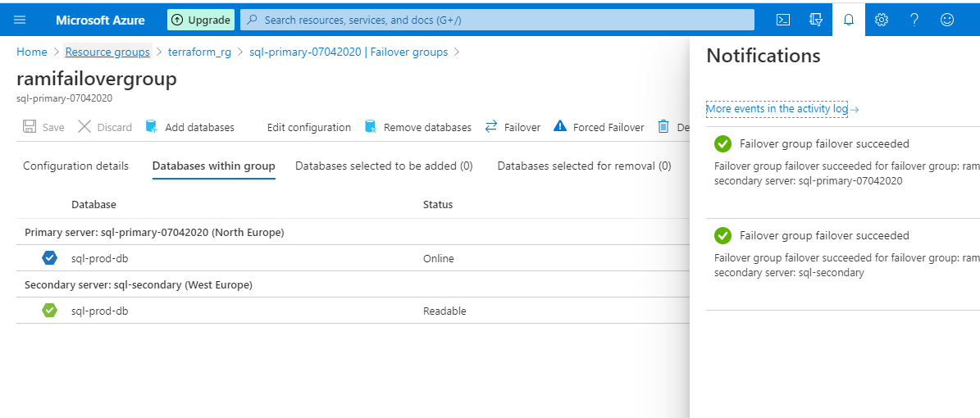Click the Discard toolbar button
This screenshot has height=418, width=980.
coord(105,127)
